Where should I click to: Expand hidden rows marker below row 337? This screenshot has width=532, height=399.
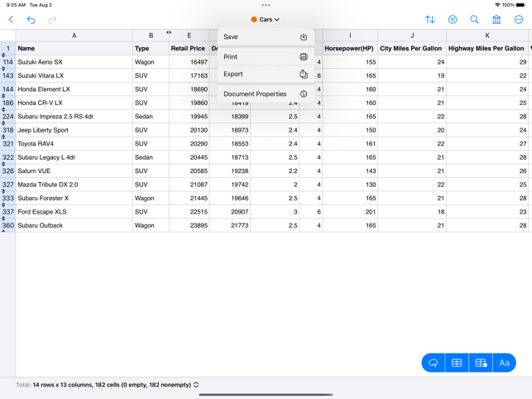pyautogui.click(x=3, y=219)
